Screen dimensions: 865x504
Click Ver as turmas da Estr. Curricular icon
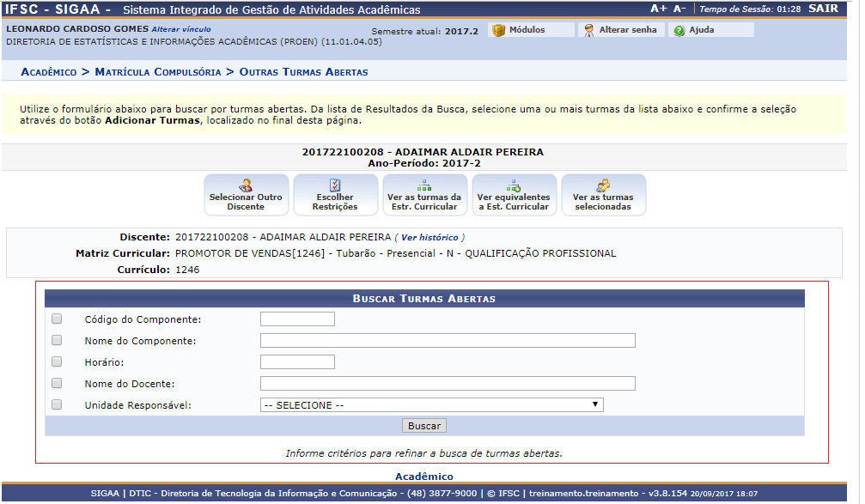pyautogui.click(x=424, y=185)
